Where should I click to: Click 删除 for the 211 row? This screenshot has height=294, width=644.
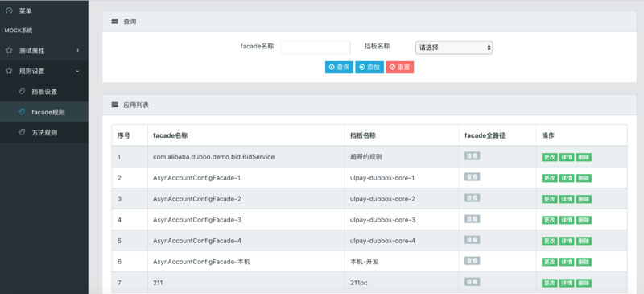tap(584, 284)
